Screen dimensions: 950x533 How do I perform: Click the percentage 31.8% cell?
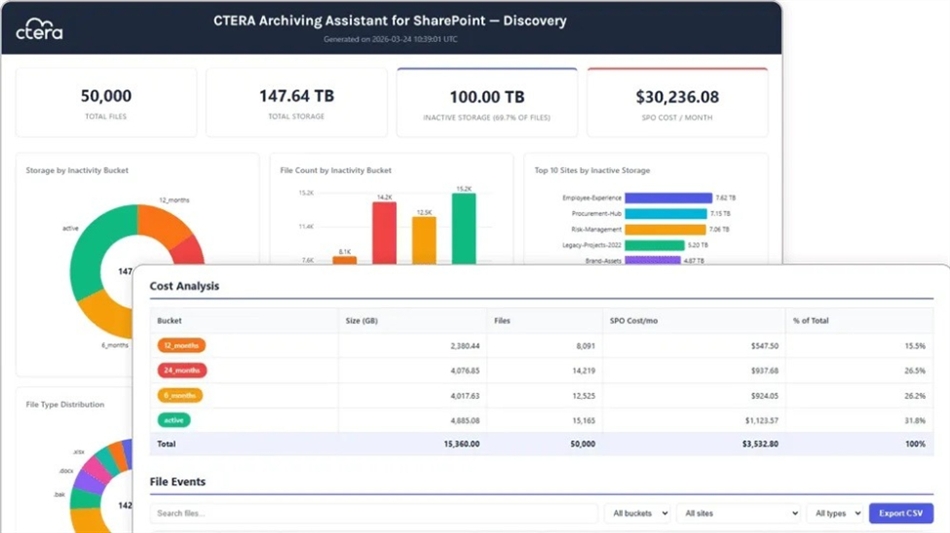tap(915, 420)
